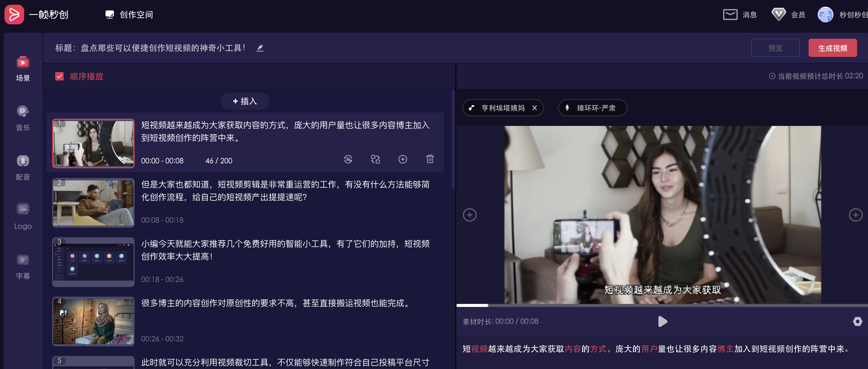The width and height of the screenshot is (868, 369).
Task: Open the 臻环环-严肃 voice selector chip
Action: tap(593, 108)
